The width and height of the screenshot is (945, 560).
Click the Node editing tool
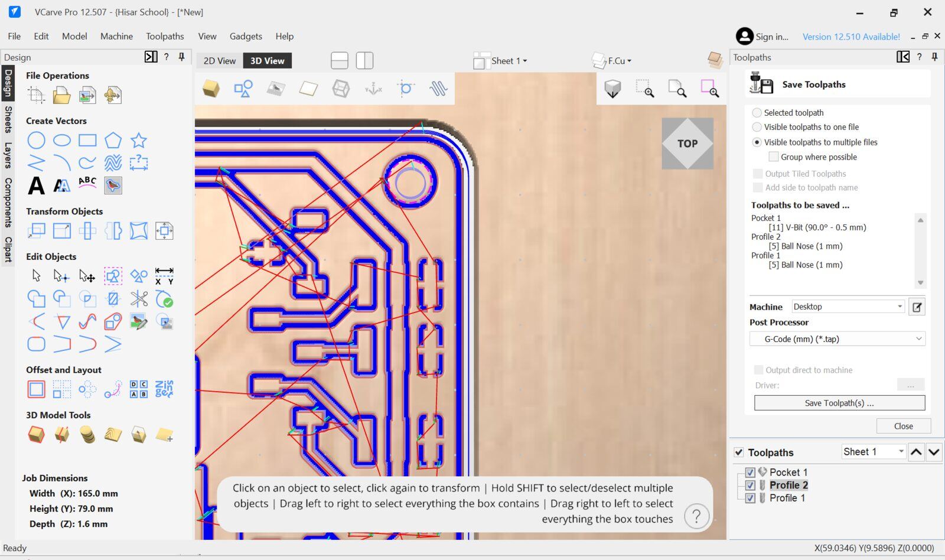coord(61,276)
